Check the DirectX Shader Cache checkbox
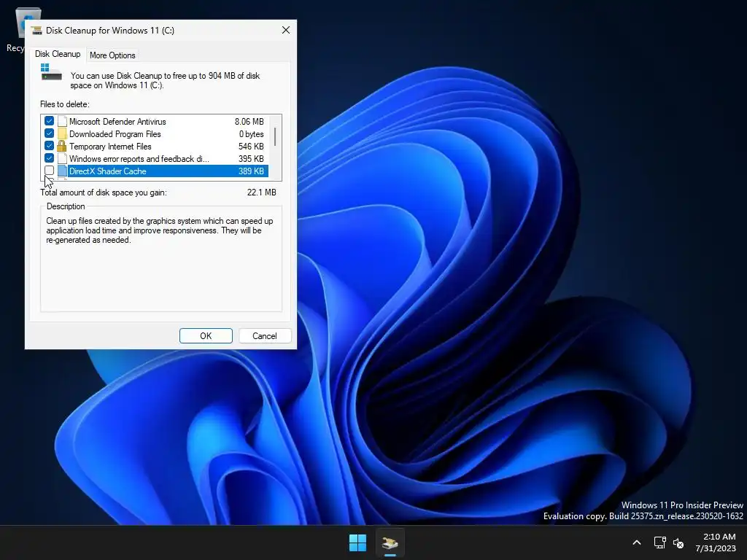Screen dimensions: 747x560 (49, 171)
